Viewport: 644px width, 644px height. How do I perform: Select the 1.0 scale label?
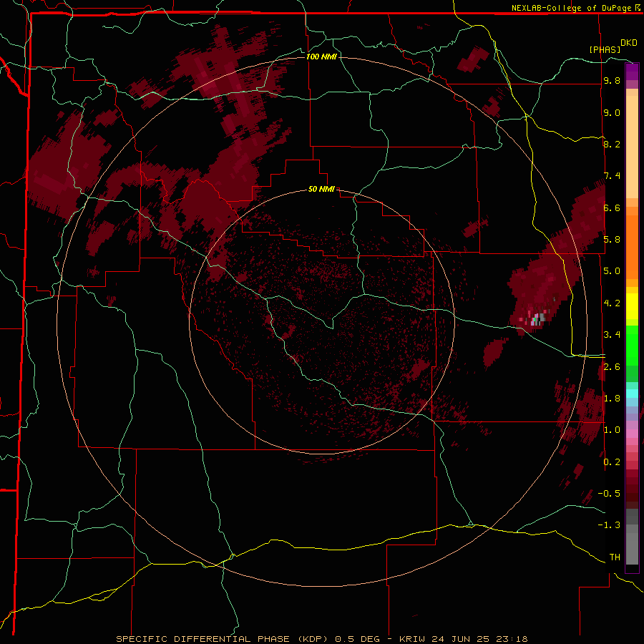612,430
